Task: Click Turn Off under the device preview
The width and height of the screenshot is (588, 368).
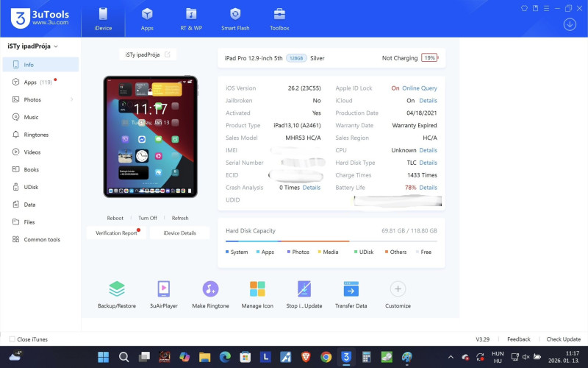Action: pyautogui.click(x=148, y=218)
